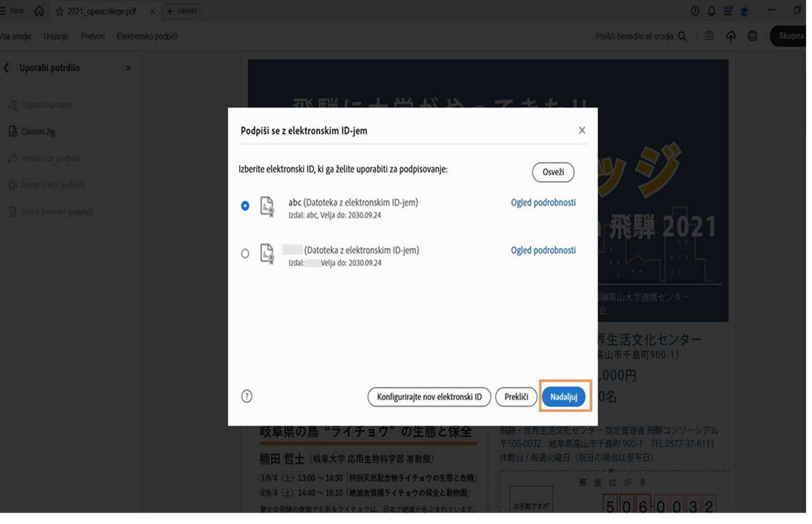Click the Nadaljuj button to continue signing
This screenshot has height=524, width=812.
564,397
